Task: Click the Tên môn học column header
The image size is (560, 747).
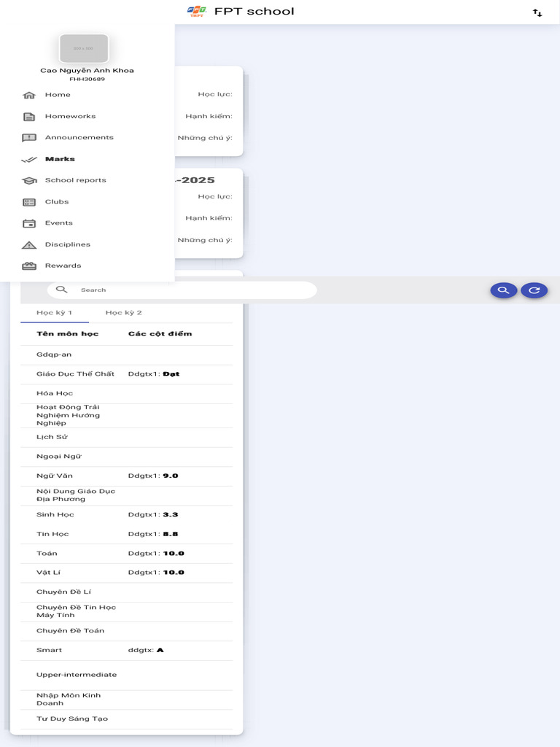Action: point(68,334)
